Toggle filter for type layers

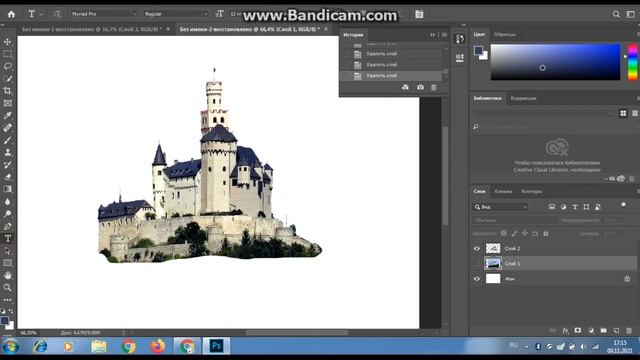(575, 207)
